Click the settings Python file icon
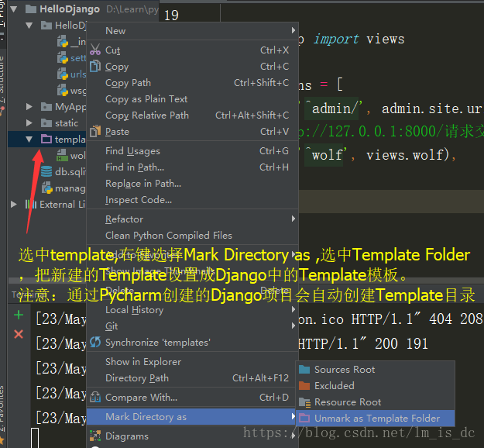This screenshot has width=484, height=448. [63, 58]
